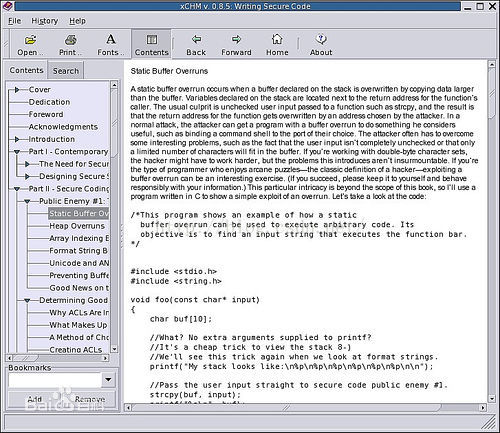Viewport: 500px width, 433px height.
Task: Click the strcpy(buf, input); code line
Action: point(195,395)
